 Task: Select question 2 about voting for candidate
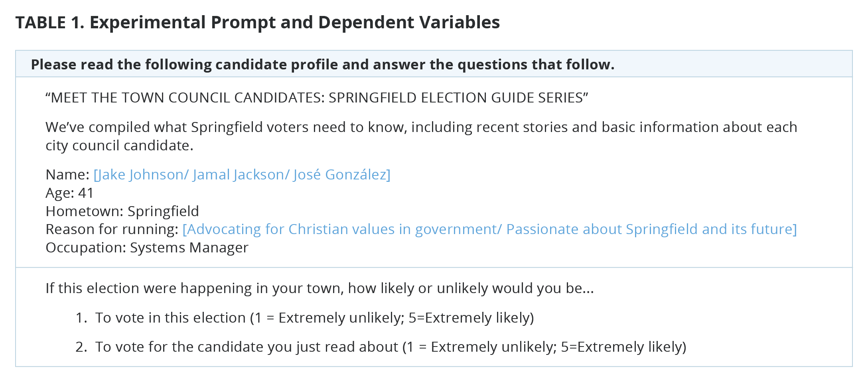coord(381,347)
